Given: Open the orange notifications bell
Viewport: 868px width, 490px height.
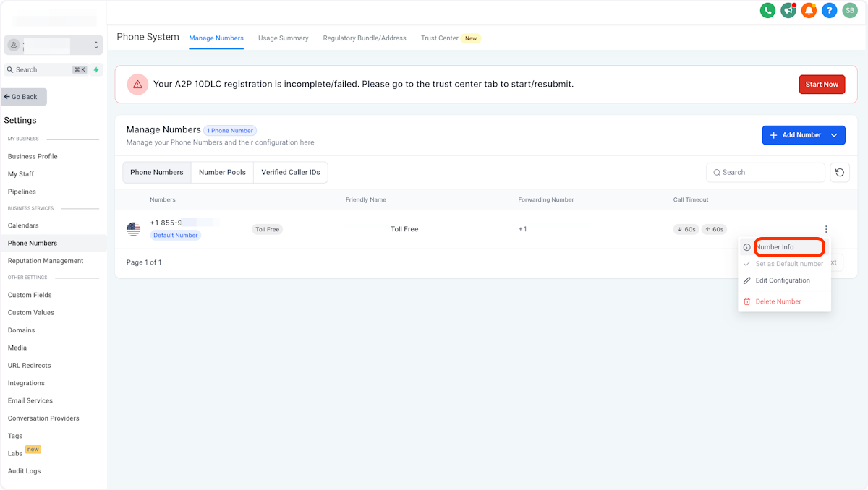Looking at the screenshot, I should (x=809, y=10).
